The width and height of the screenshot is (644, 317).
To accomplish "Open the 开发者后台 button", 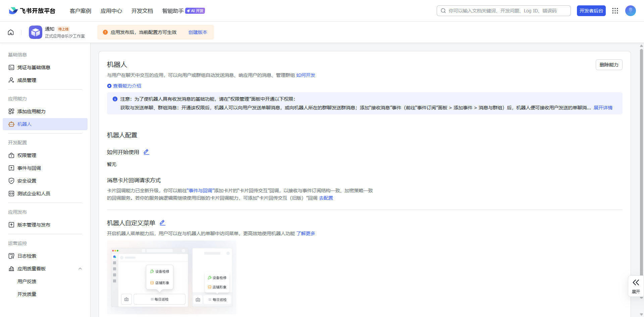I will coord(591,11).
